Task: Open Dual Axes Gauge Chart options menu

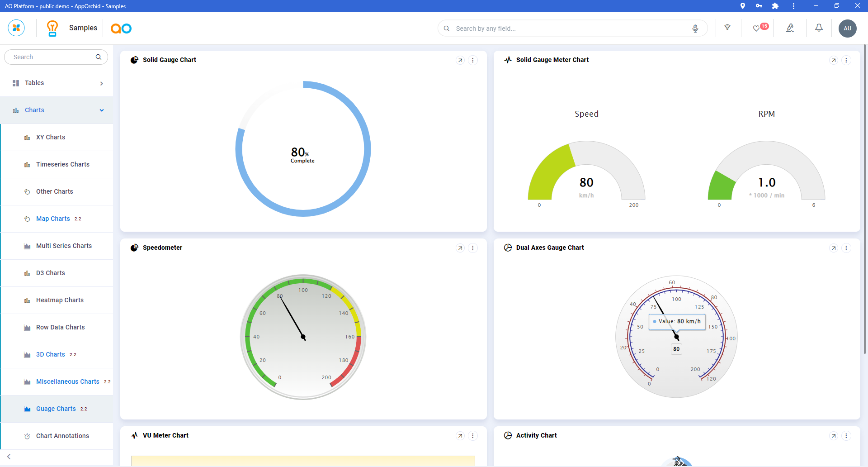Action: [846, 248]
